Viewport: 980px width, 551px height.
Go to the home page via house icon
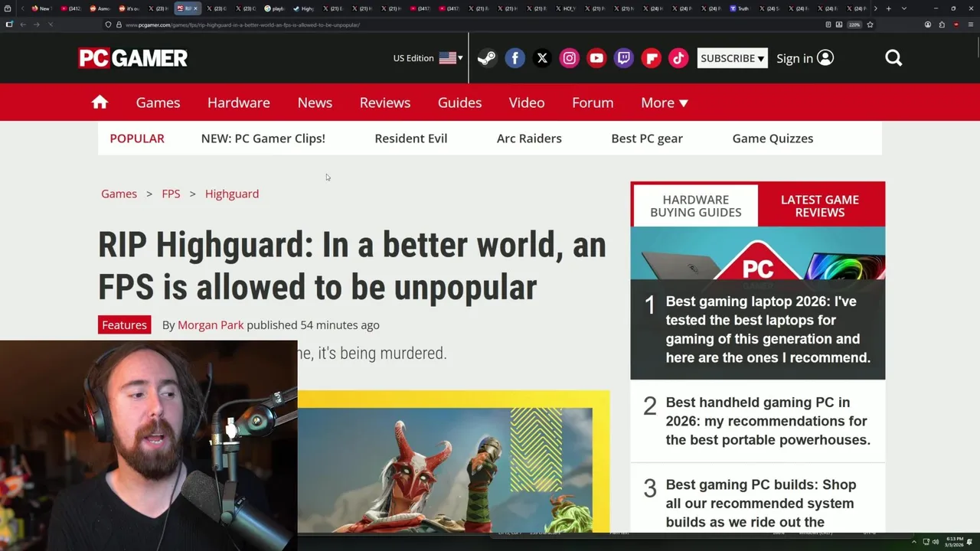click(100, 103)
